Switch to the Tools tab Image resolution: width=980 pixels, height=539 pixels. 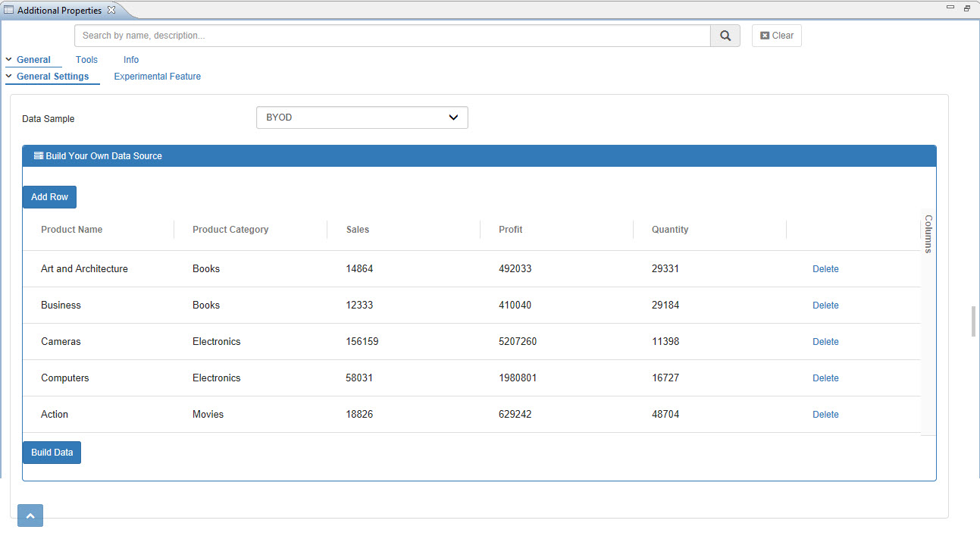click(x=86, y=60)
